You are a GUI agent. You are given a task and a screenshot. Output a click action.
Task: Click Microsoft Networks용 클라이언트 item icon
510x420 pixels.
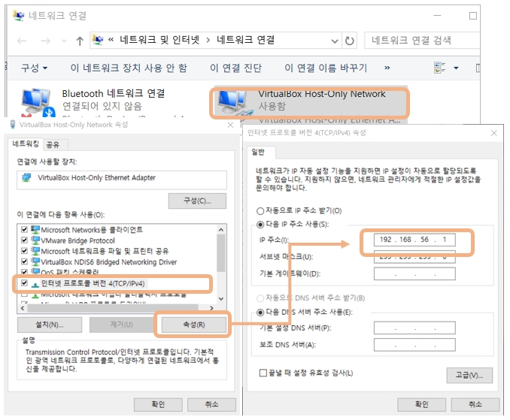tap(35, 229)
